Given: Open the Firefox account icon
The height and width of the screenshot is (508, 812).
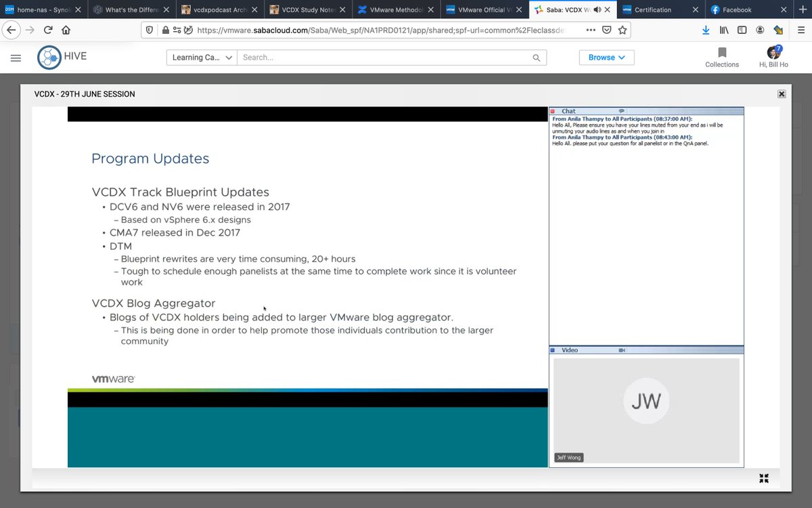Looking at the screenshot, I should pos(761,30).
